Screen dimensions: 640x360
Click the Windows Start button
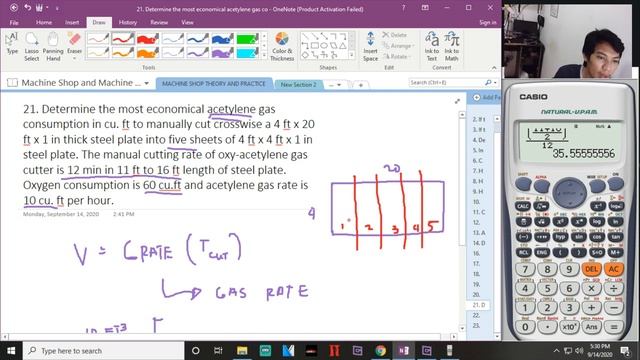tap(11, 351)
